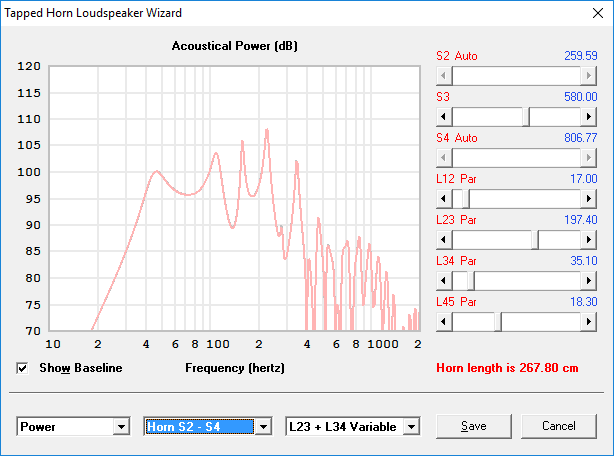Click the L12 slider left arrow
614x456 pixels.
point(444,198)
